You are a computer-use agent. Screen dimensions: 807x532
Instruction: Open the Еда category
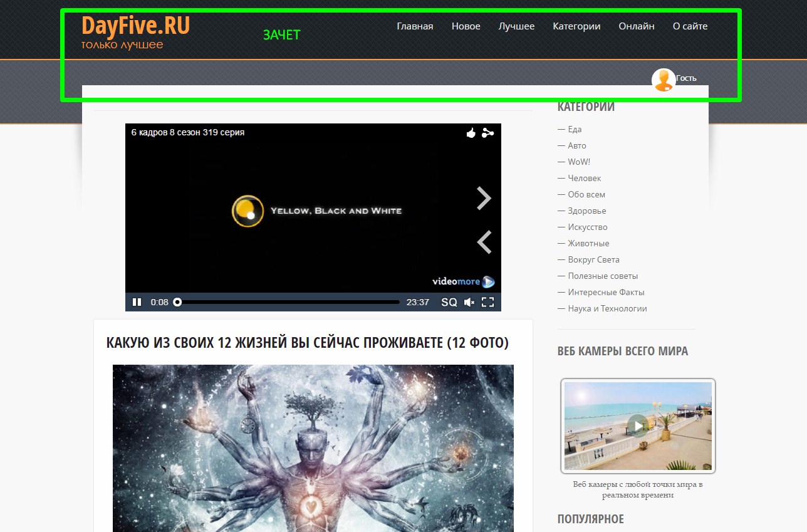point(575,129)
